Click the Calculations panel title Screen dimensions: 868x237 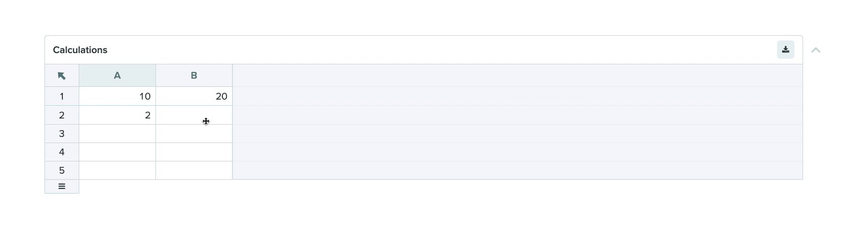pos(80,50)
